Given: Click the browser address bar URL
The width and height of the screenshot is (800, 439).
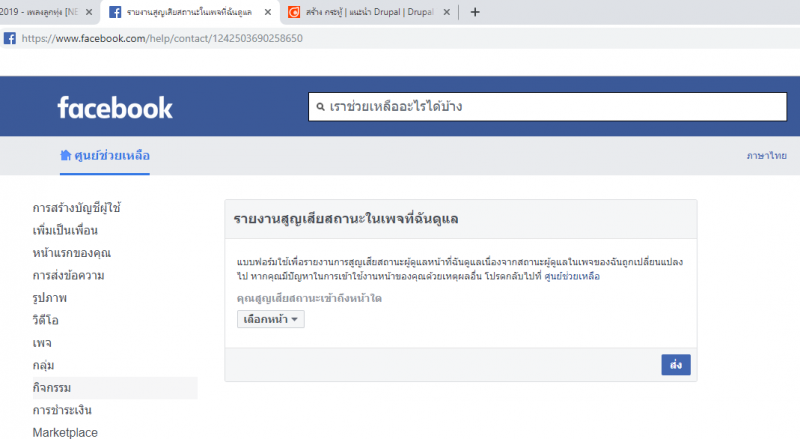Looking at the screenshot, I should [x=162, y=38].
